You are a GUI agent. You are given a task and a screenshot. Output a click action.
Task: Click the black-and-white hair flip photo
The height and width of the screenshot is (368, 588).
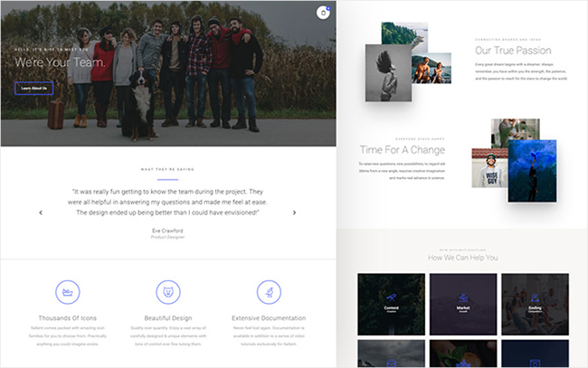tap(388, 73)
